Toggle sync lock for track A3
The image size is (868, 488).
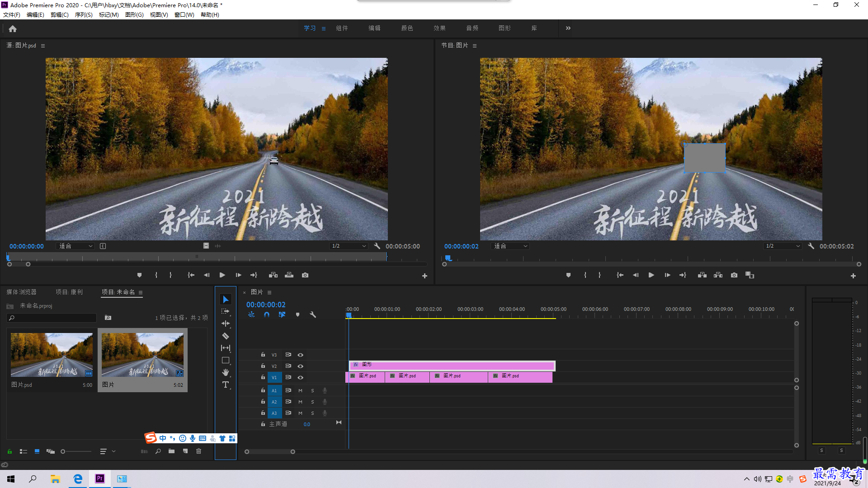pos(288,413)
